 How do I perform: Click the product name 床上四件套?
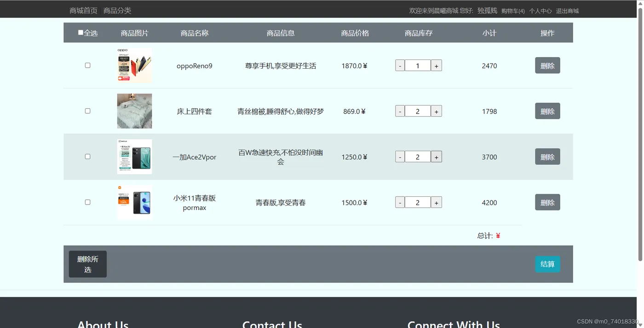click(195, 111)
